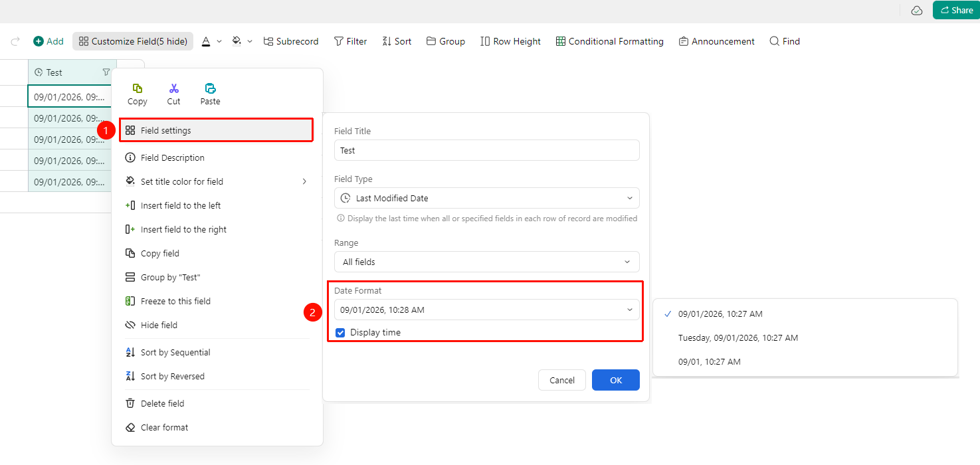Select Field settings menu item

pyautogui.click(x=216, y=130)
